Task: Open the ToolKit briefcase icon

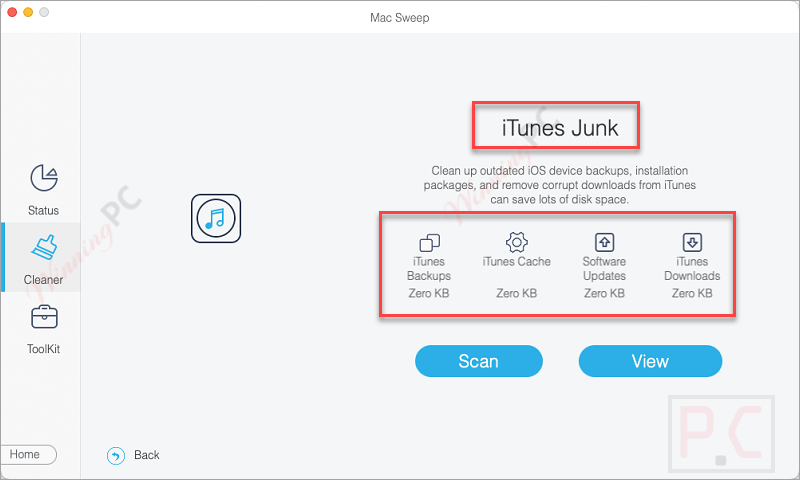Action: pos(44,317)
